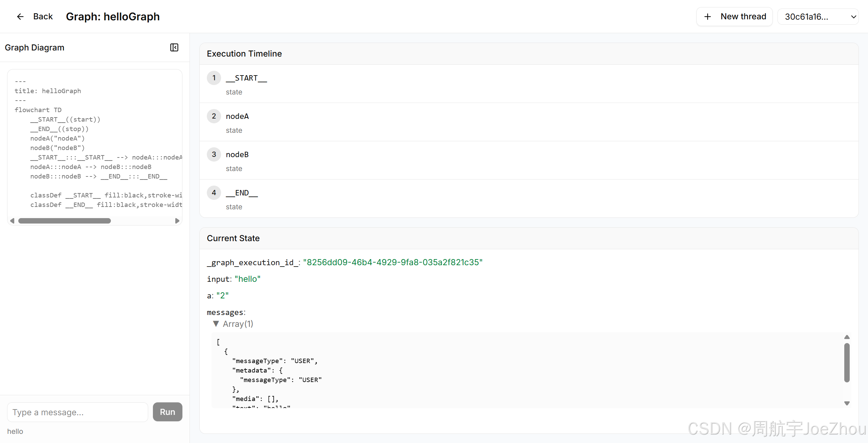Click the diagram horizontal scrollbar thumb

[x=64, y=221]
